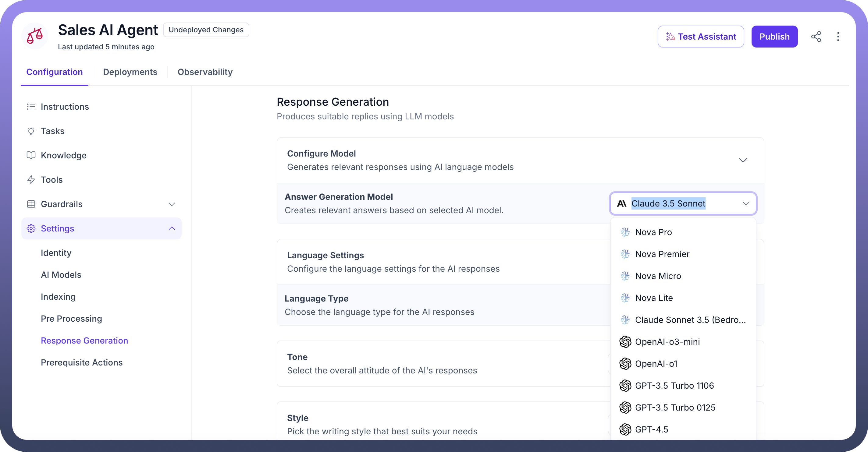Click the scales agent avatar icon

click(x=35, y=36)
